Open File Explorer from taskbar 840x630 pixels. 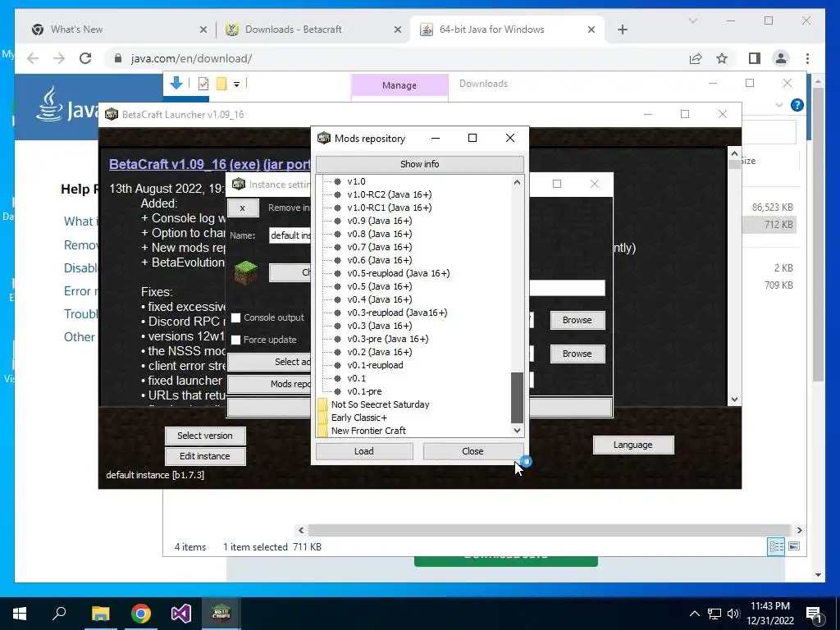100,614
